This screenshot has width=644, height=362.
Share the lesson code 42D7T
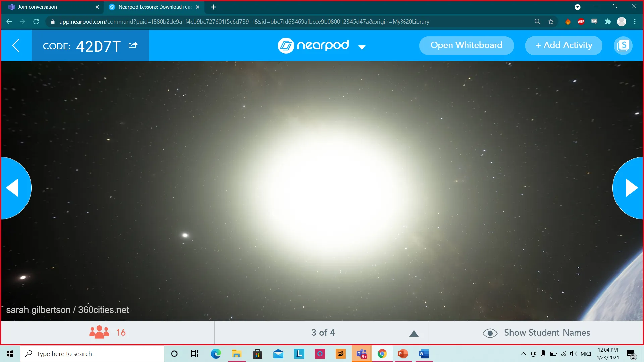pyautogui.click(x=133, y=45)
